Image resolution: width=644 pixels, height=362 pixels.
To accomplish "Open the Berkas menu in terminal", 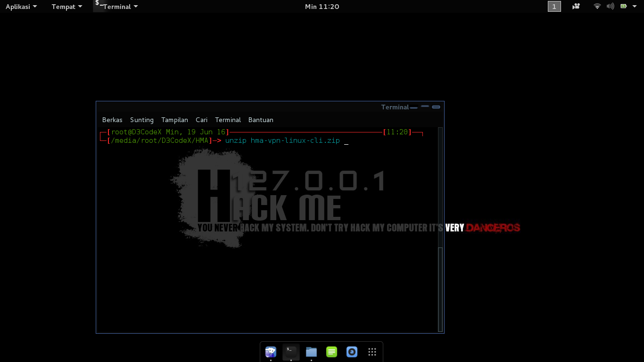I will [112, 120].
